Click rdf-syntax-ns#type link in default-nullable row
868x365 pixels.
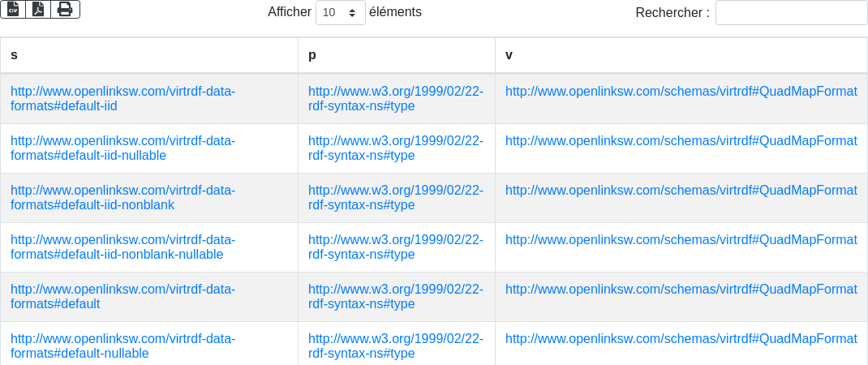395,346
